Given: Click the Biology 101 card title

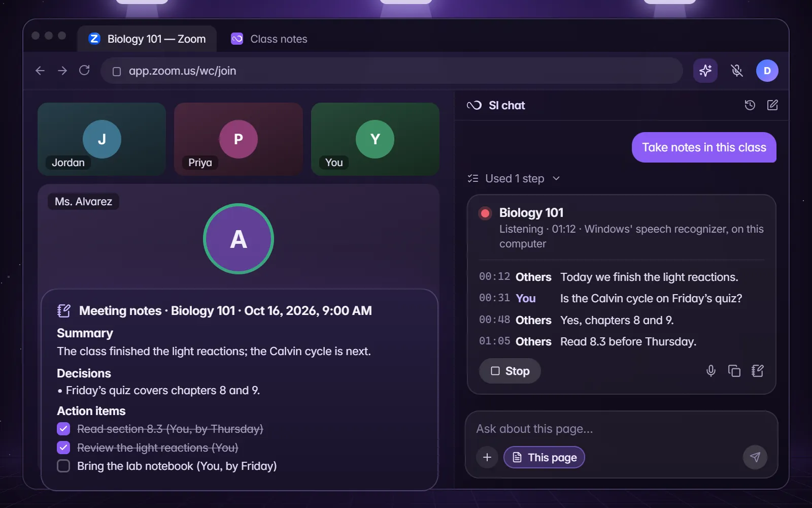Looking at the screenshot, I should point(531,213).
